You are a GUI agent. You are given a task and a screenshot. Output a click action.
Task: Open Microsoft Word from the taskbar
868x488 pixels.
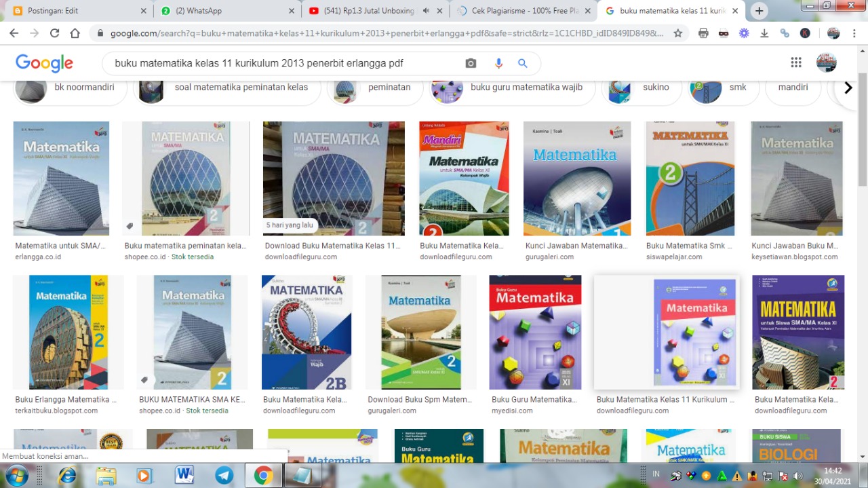[x=184, y=475]
